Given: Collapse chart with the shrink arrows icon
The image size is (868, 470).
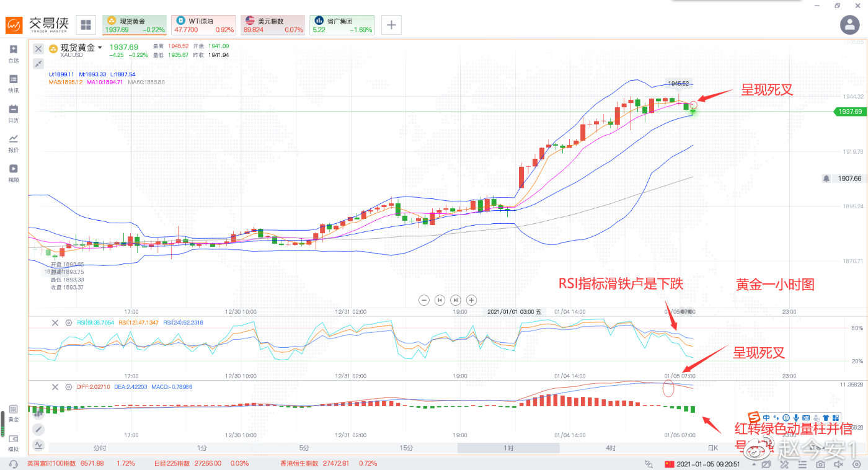Looking at the screenshot, I should click(38, 63).
